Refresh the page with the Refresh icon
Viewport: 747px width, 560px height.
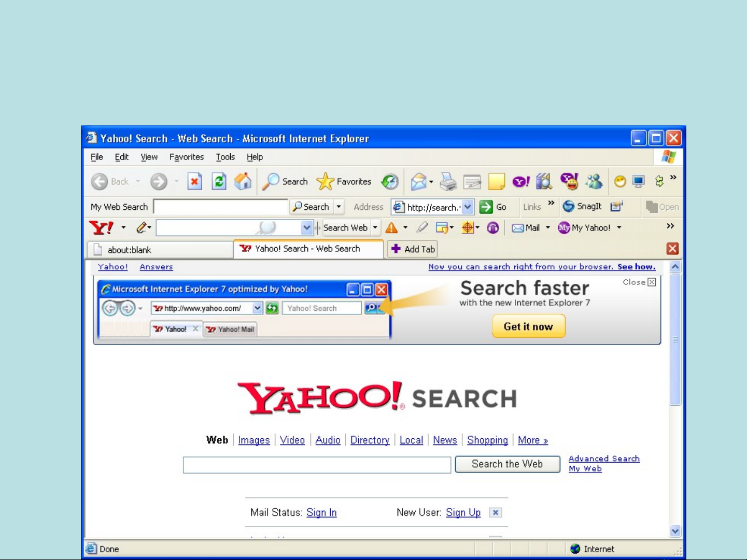click(219, 181)
